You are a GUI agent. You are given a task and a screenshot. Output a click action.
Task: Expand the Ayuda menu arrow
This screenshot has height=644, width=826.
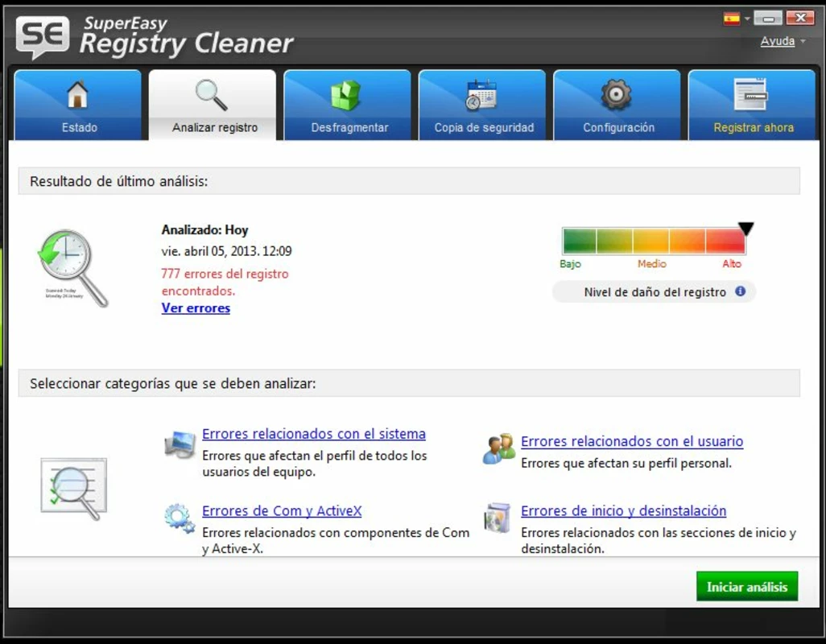click(x=803, y=41)
